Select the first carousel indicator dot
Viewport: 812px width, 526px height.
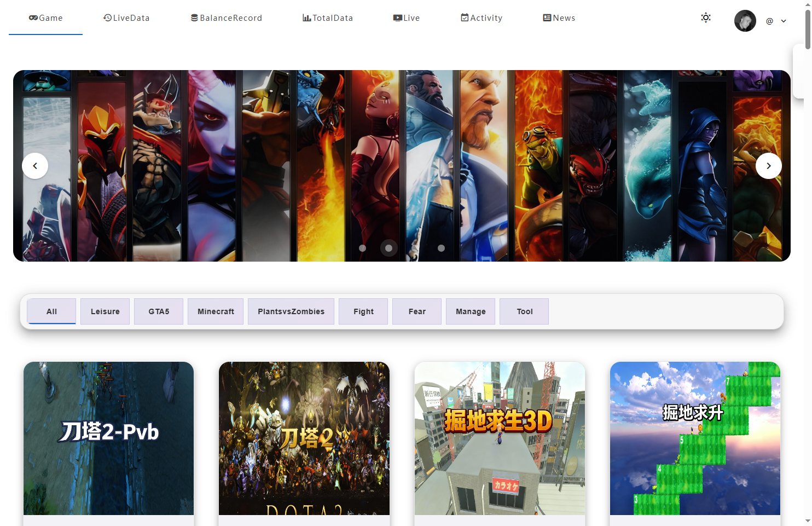click(362, 248)
